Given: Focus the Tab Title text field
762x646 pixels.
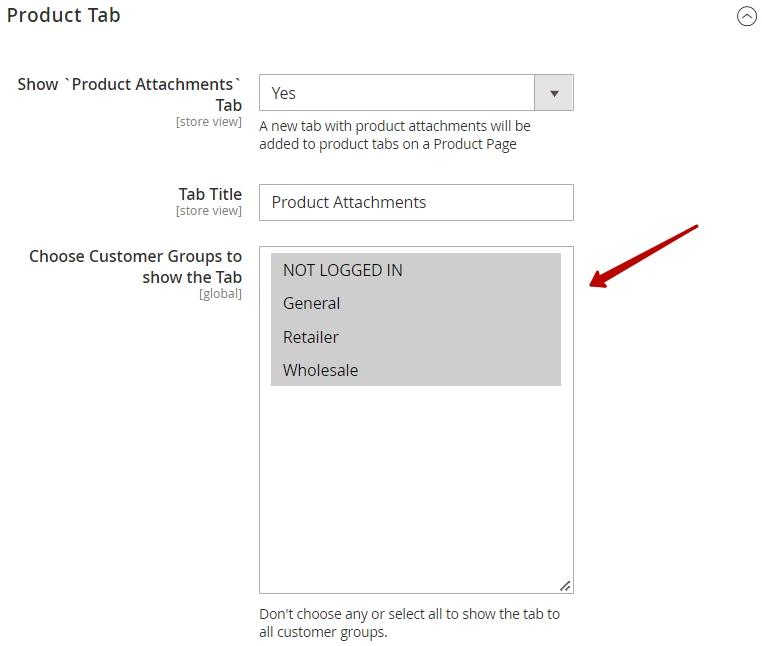Looking at the screenshot, I should tap(416, 202).
